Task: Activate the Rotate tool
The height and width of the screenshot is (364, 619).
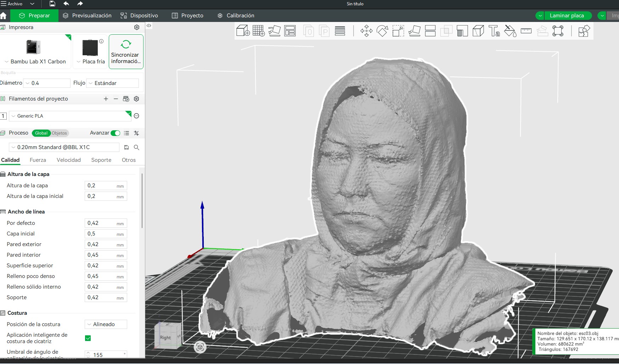Action: (x=382, y=31)
